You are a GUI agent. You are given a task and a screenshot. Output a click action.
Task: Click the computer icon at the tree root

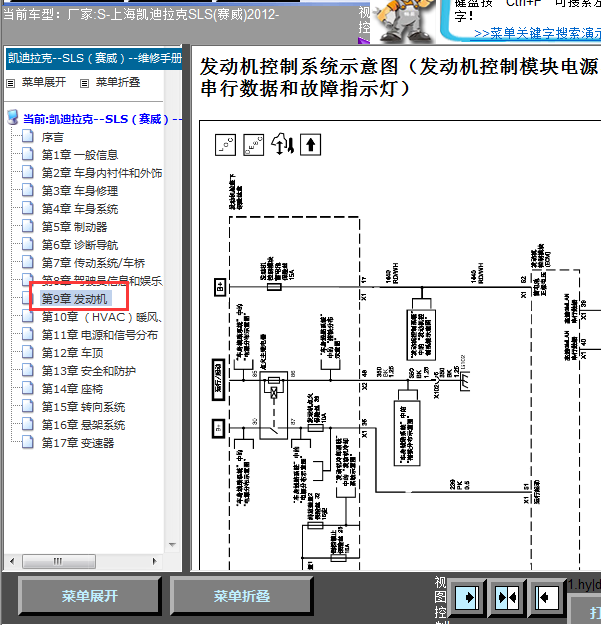[x=13, y=118]
